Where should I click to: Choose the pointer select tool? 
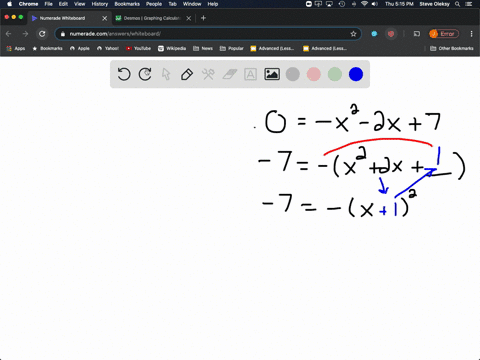(x=166, y=74)
